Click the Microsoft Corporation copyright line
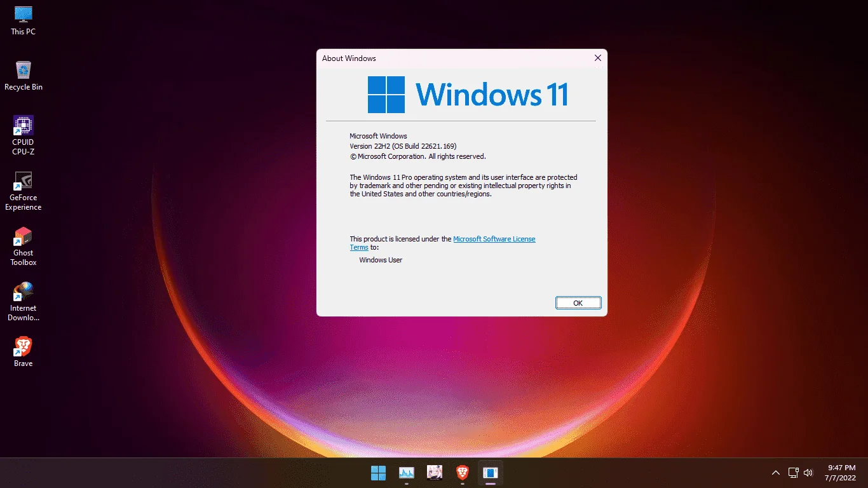 417,156
